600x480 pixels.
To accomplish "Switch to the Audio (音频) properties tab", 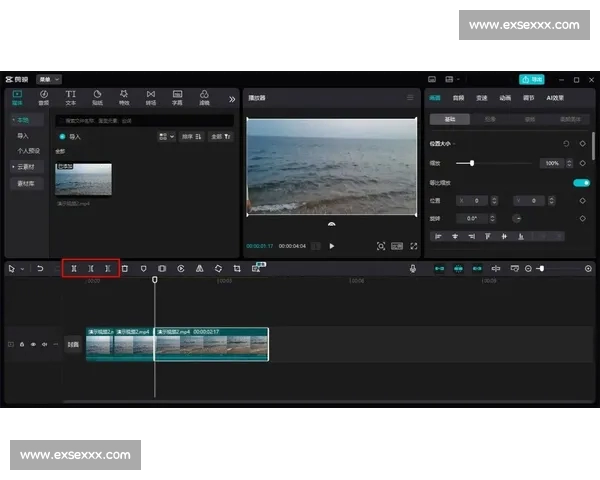I will 458,98.
